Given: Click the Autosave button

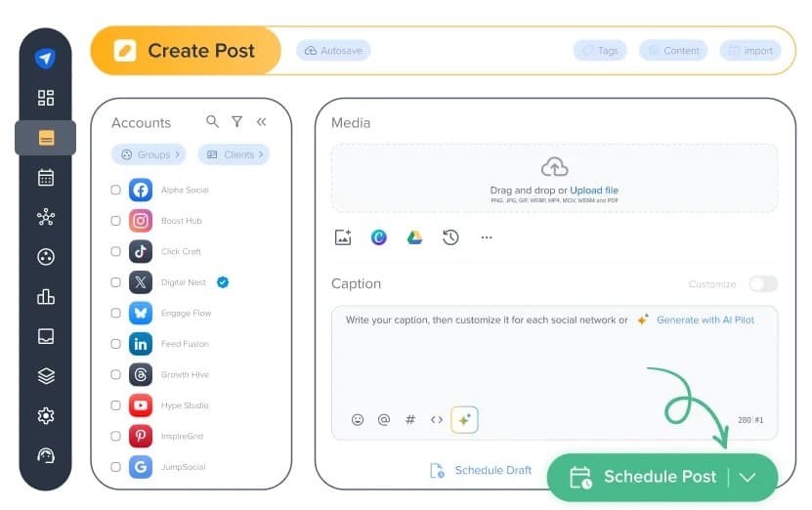Looking at the screenshot, I should coord(333,50).
